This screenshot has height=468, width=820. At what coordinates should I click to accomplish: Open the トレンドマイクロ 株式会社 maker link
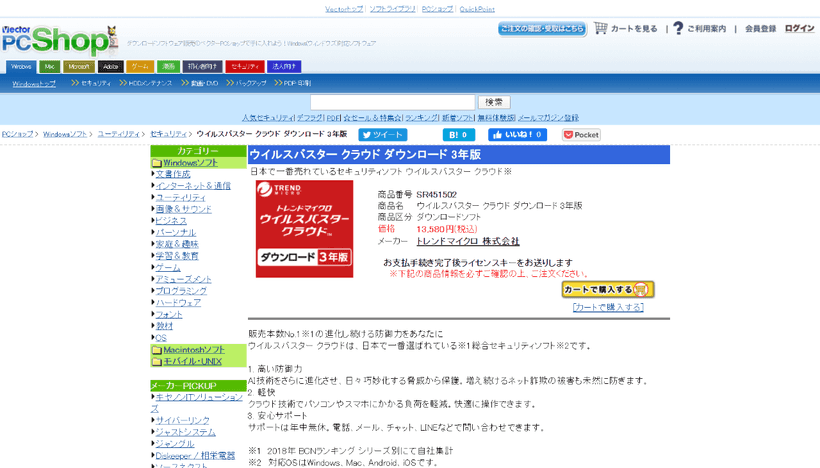tap(468, 242)
